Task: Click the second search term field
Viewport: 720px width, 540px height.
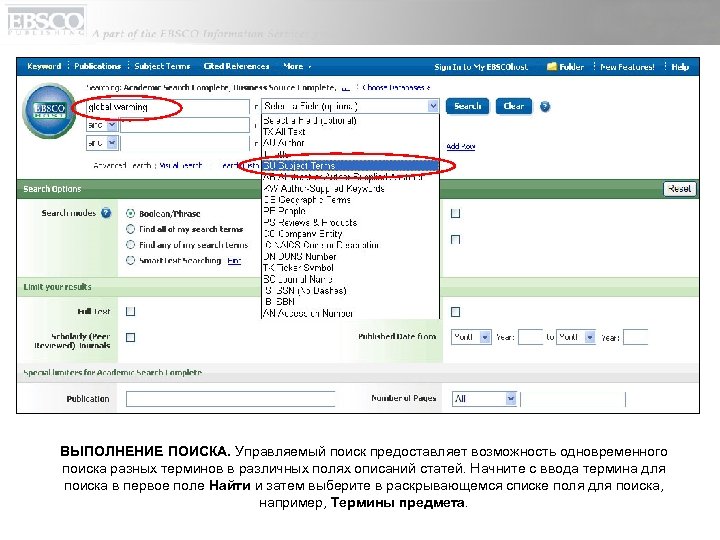Action: [x=185, y=125]
